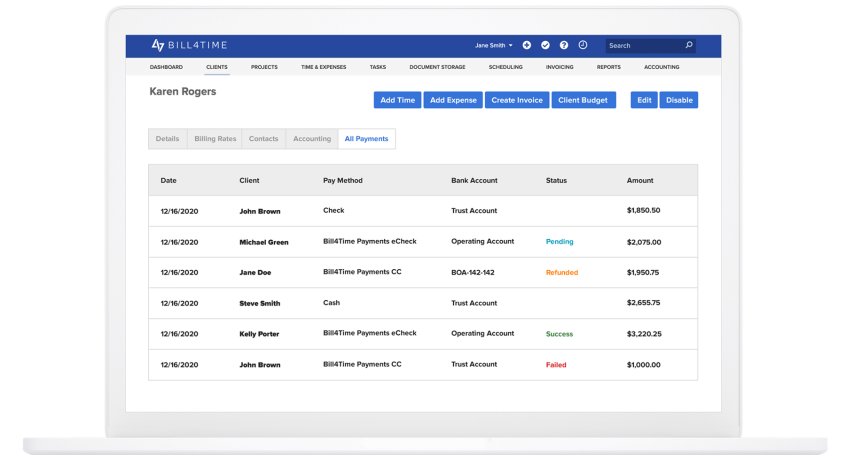Image resolution: width=846 pixels, height=455 pixels.
Task: Go to Time & Expenses menu
Action: 321,67
